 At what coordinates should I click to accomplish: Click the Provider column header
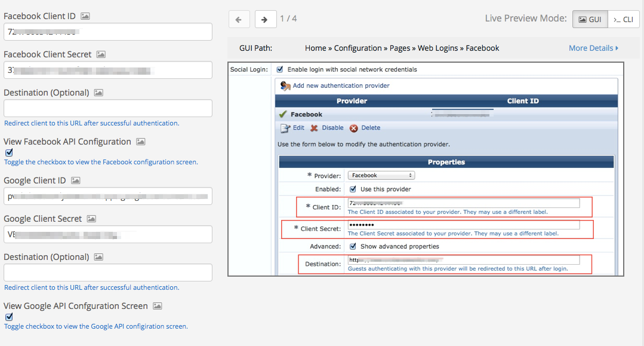[x=352, y=101]
